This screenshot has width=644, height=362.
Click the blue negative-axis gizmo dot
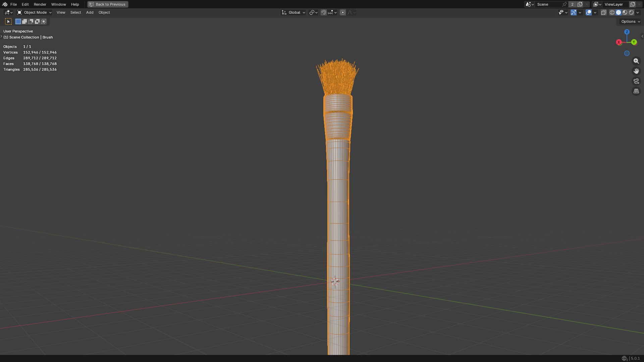pyautogui.click(x=627, y=53)
